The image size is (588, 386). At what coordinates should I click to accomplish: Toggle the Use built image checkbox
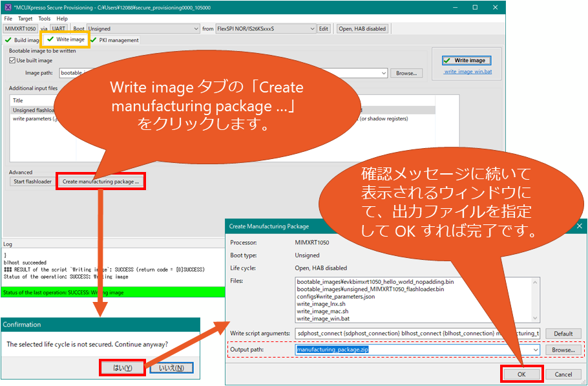click(13, 61)
